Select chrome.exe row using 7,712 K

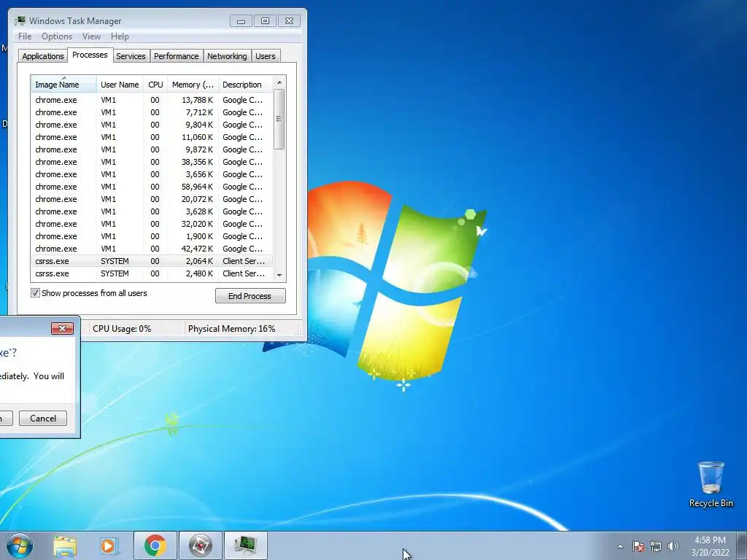(x=152, y=112)
